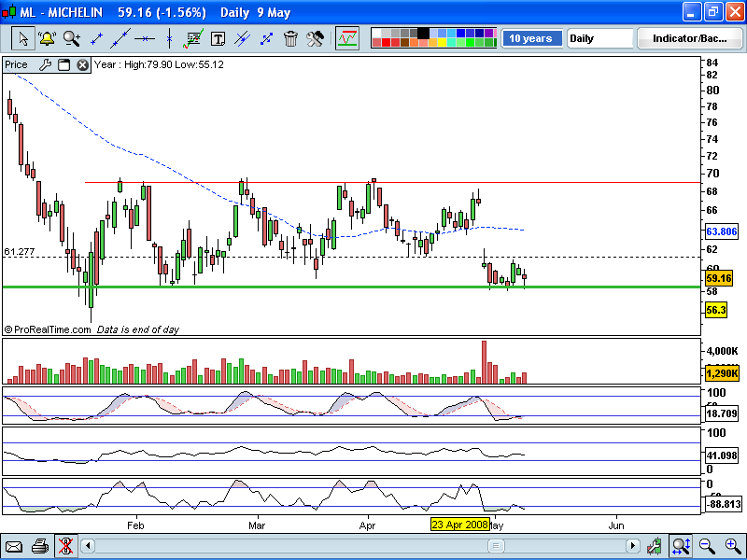
Task: Click the Price panel window icon
Action: pos(63,64)
